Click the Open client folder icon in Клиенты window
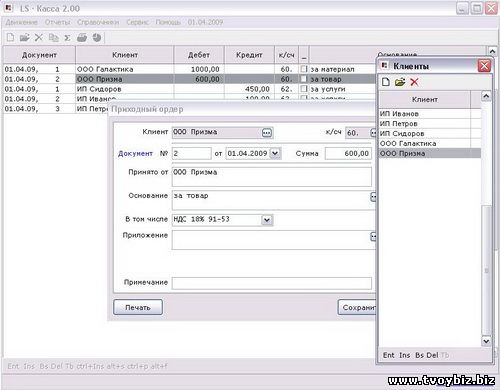Image resolution: width=500 pixels, height=390 pixels. pyautogui.click(x=400, y=82)
